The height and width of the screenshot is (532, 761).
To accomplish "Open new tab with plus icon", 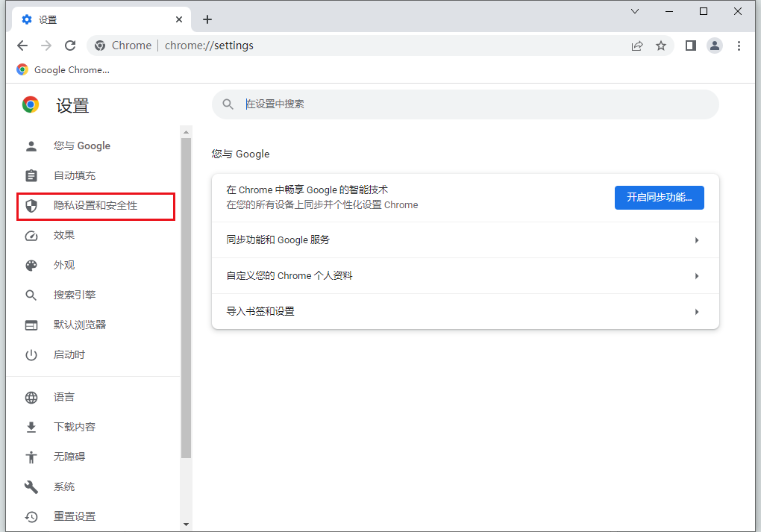I will pos(207,19).
